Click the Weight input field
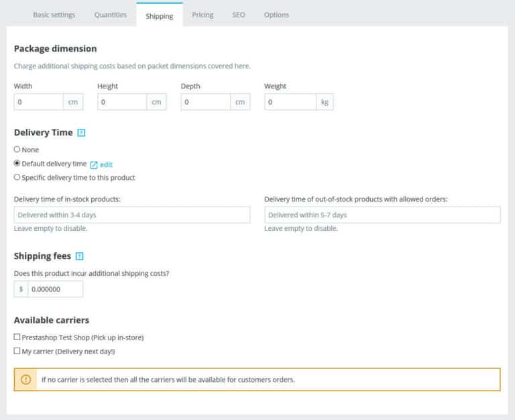515x420 pixels. coord(290,102)
